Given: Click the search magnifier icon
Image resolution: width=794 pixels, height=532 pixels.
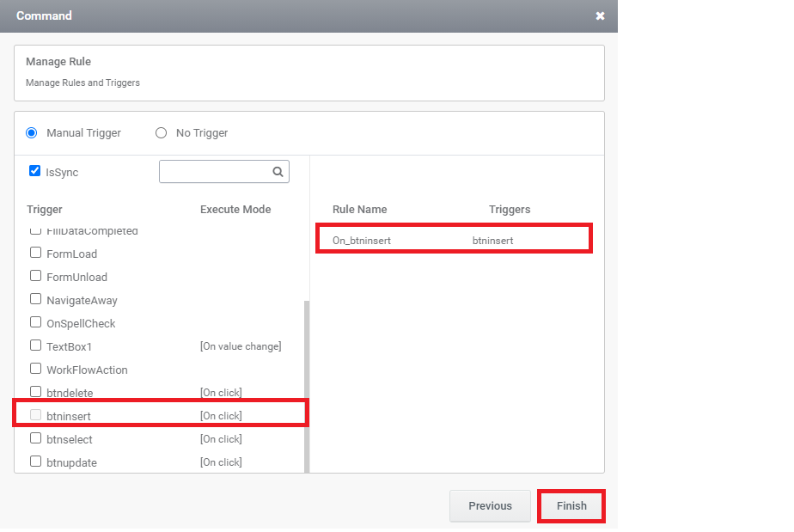Looking at the screenshot, I should 278,172.
